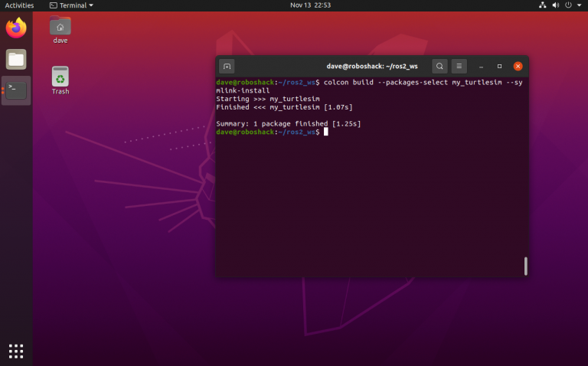Click the terminal prompt after ~/ros2_ws$
The height and width of the screenshot is (366, 588).
325,132
